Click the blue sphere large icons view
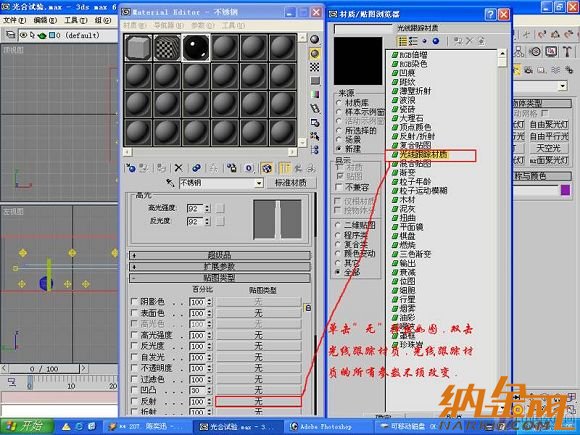The width and height of the screenshot is (580, 435). tap(436, 41)
